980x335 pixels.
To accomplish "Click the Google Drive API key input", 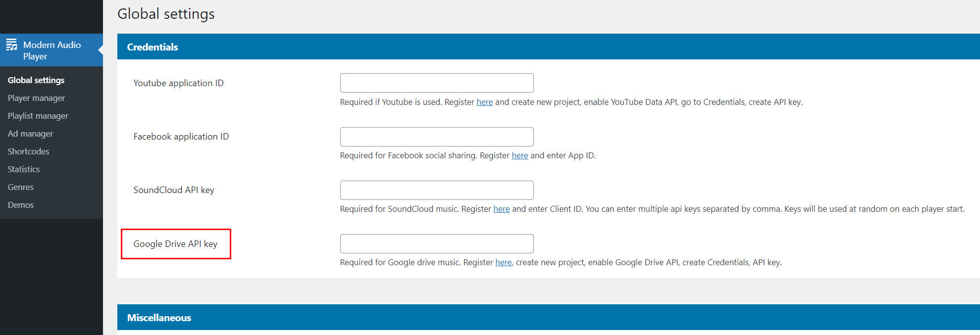I will click(x=436, y=243).
